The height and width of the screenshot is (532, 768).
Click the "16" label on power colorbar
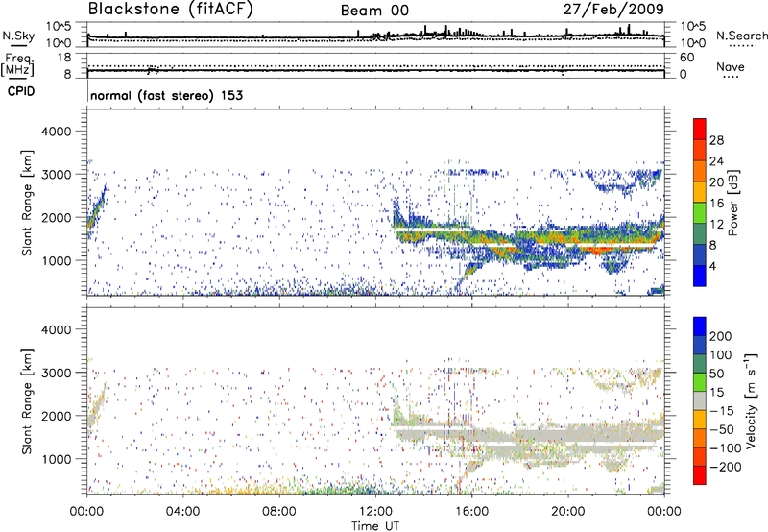coord(716,204)
